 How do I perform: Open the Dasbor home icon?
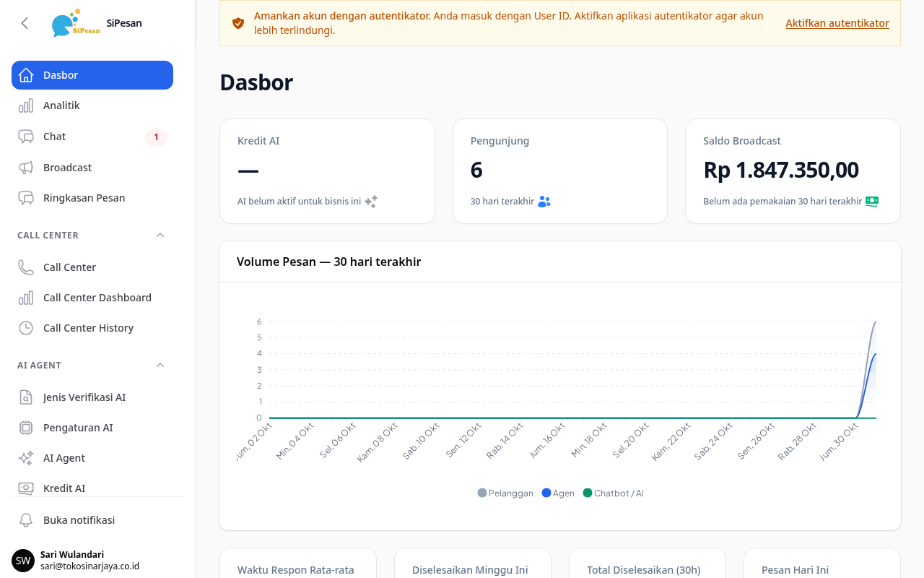point(26,75)
